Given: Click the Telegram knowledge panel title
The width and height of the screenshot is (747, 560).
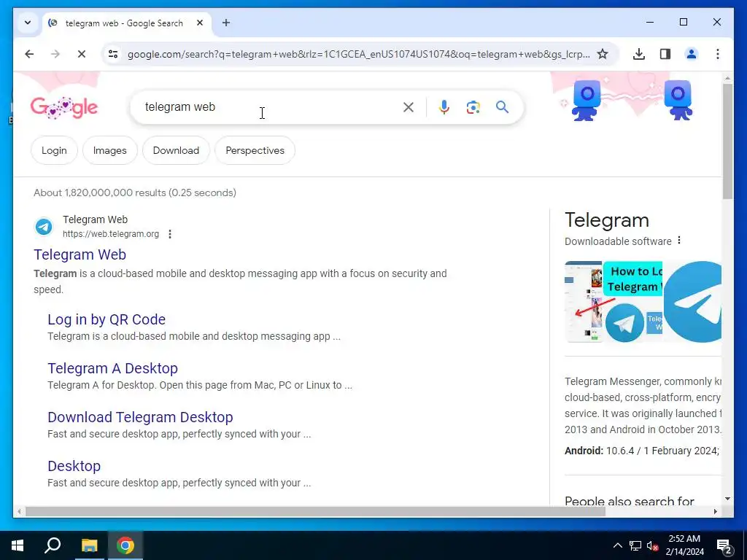Looking at the screenshot, I should (x=607, y=220).
